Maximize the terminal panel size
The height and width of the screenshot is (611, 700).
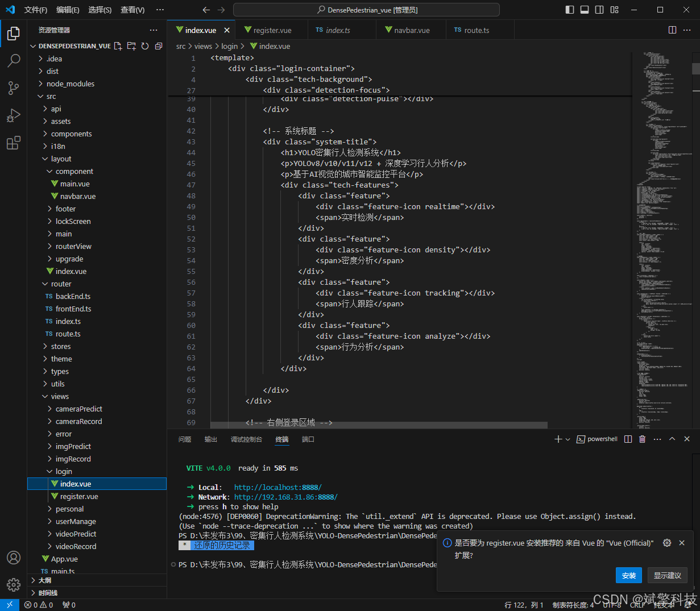click(x=672, y=439)
